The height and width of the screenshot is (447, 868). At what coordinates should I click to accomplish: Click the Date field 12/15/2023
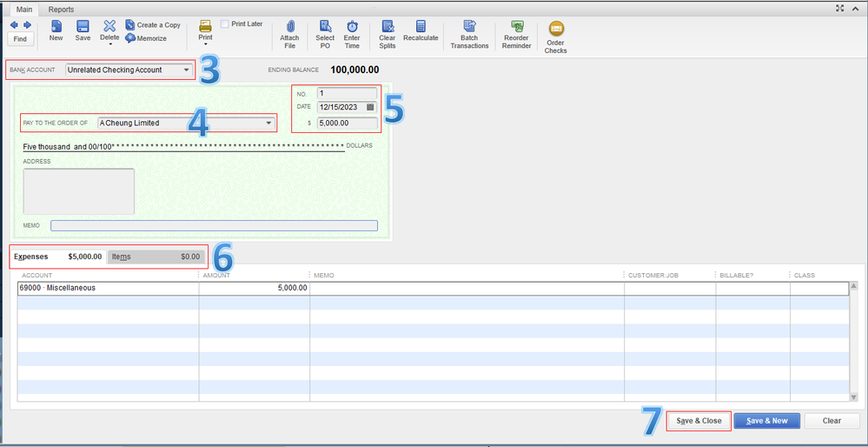341,108
